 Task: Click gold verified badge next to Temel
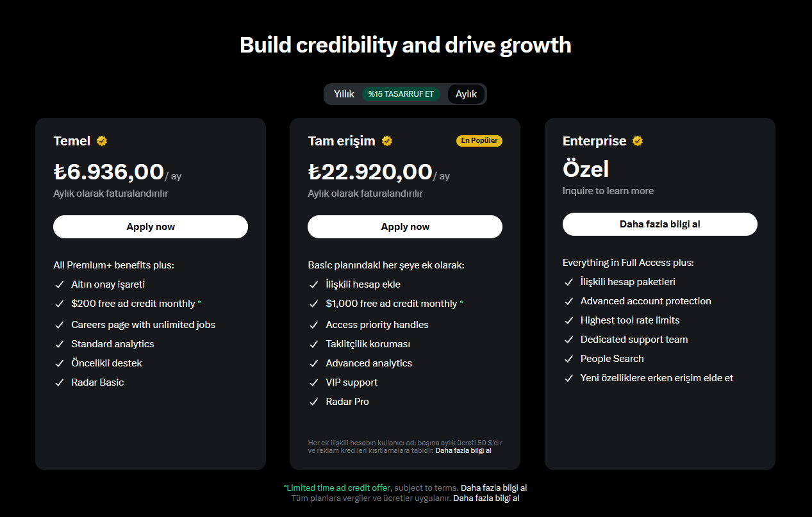pos(102,141)
